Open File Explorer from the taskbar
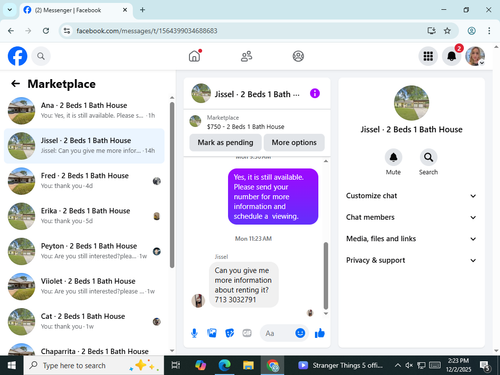The width and height of the screenshot is (500, 375). click(248, 365)
